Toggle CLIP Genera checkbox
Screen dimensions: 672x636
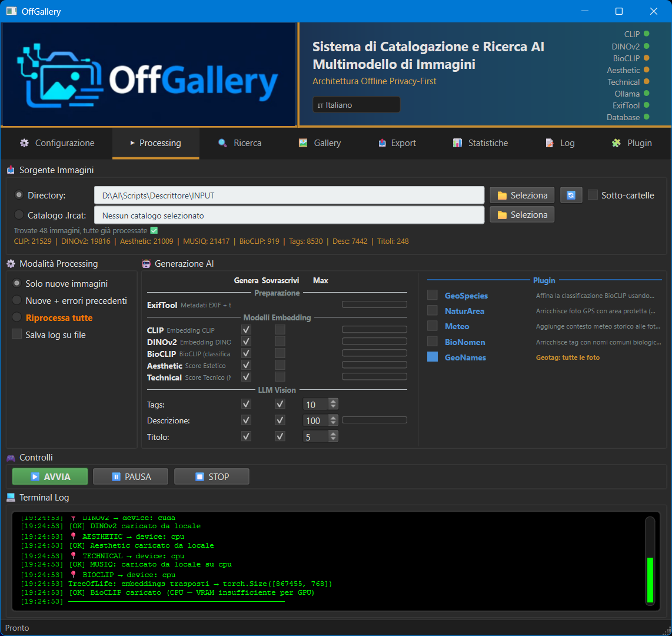[246, 330]
